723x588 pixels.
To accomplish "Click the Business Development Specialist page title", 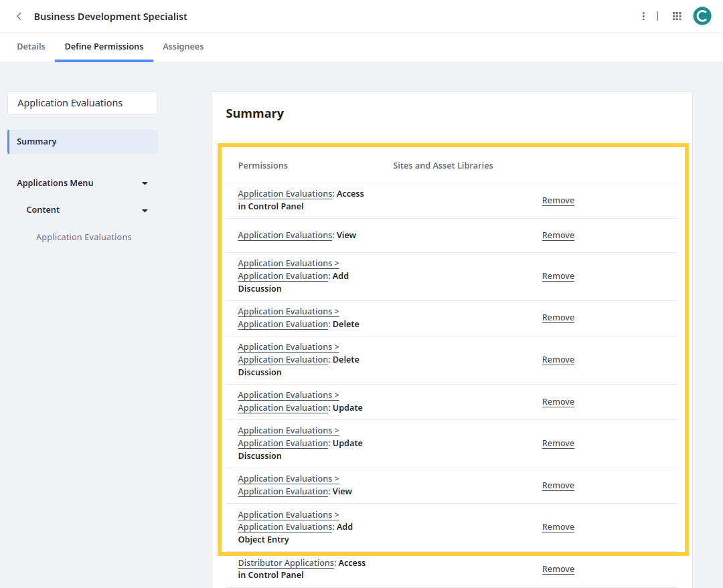I will [110, 17].
